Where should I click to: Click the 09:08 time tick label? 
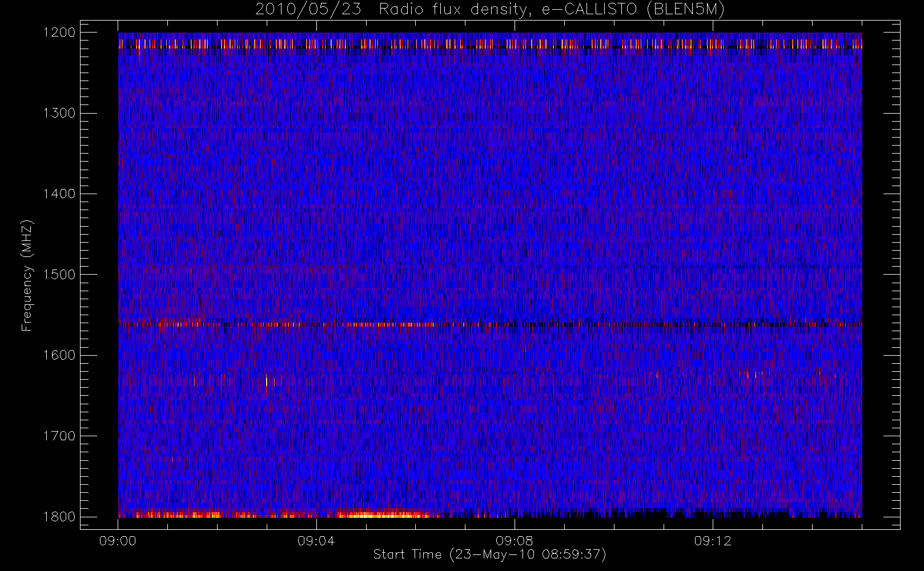tap(514, 541)
